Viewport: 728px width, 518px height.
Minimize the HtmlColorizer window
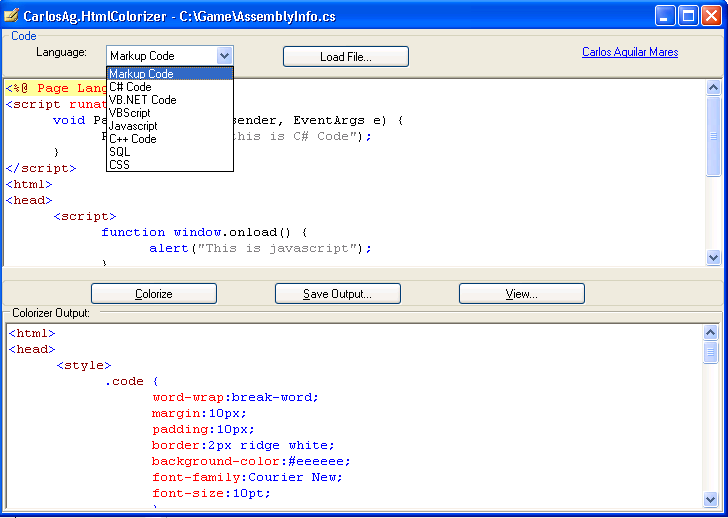point(665,16)
